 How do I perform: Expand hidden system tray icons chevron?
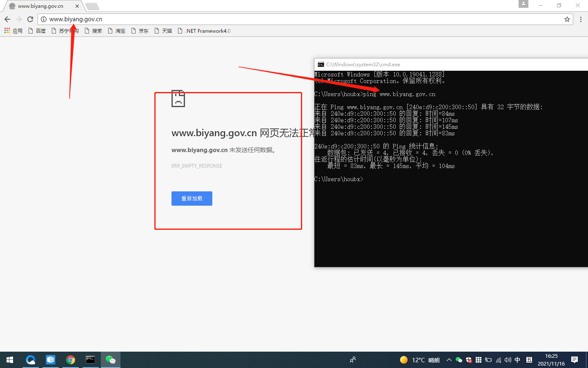pyautogui.click(x=449, y=360)
